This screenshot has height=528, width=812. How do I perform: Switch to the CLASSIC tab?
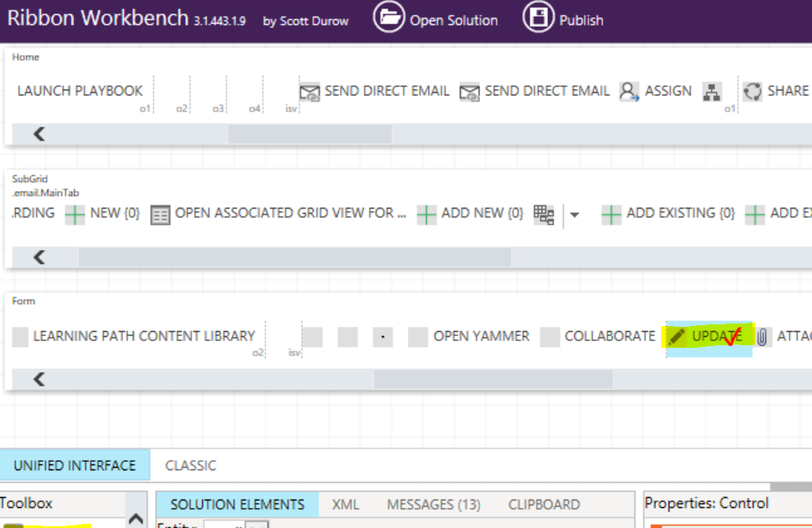190,465
